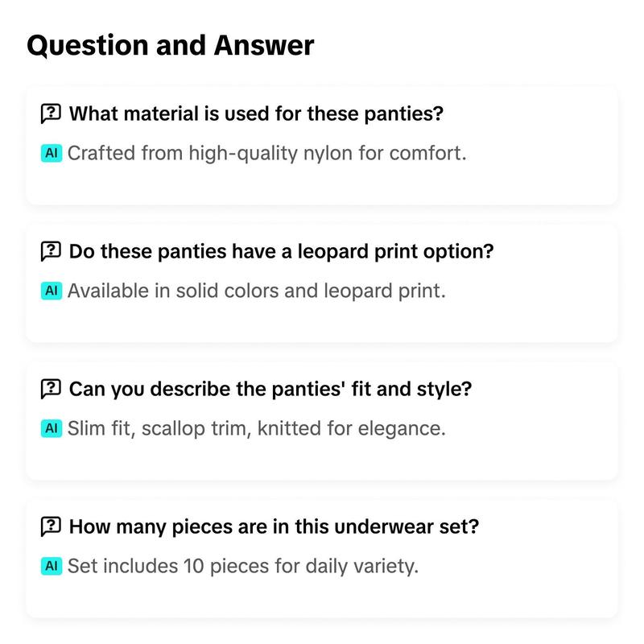644x644 pixels.
Task: Open 'How many pieces are in this underwear set?'
Action: point(274,526)
